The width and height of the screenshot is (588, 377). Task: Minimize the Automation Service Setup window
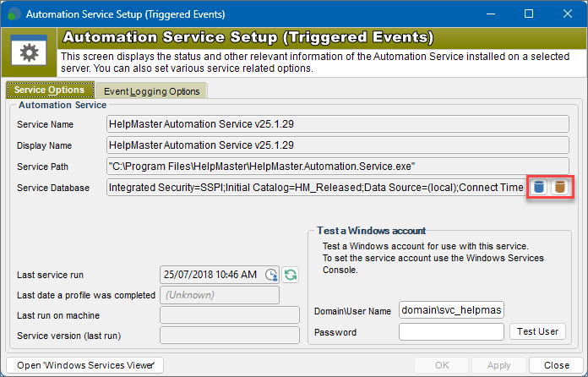491,14
